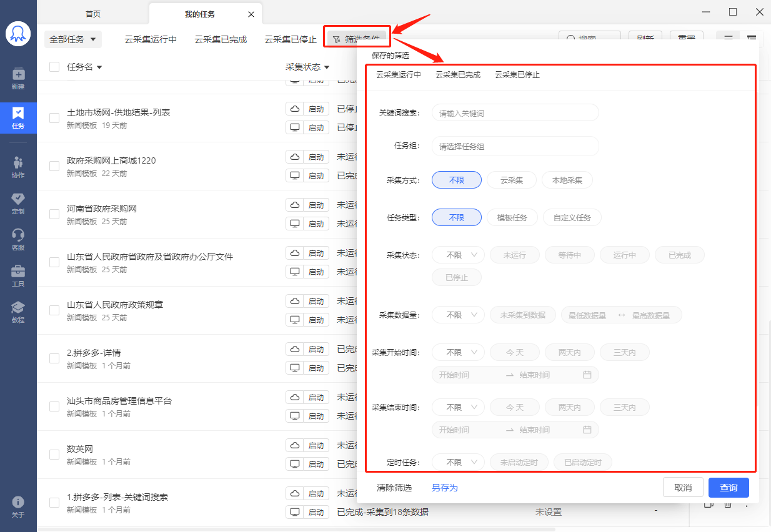Check 汕头市商品房管理信息平台 task checkbox
The width and height of the screenshot is (771, 532).
[x=54, y=406]
